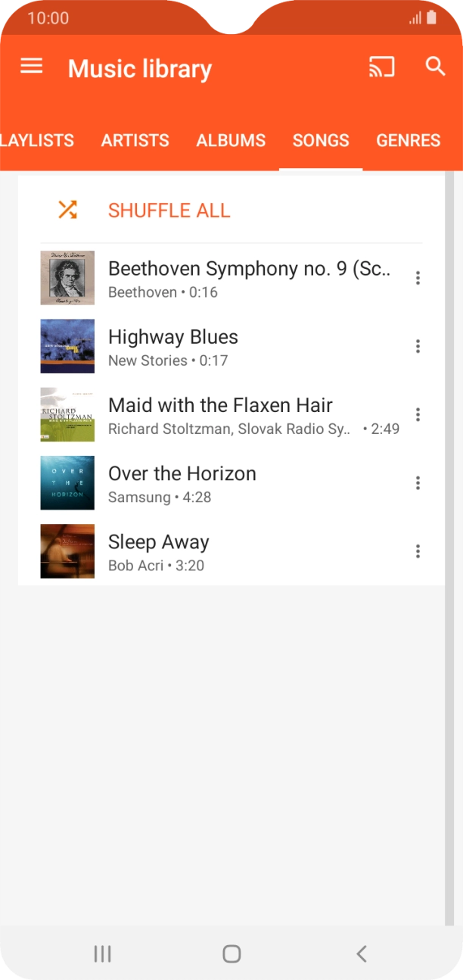Tap SHUFFLE ALL to shuffle songs
This screenshot has width=463, height=980.
coord(169,211)
